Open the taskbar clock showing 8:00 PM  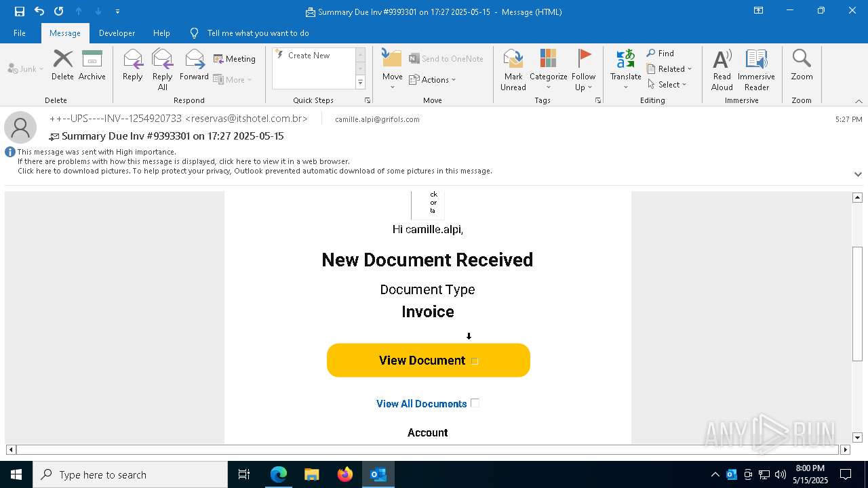(x=810, y=474)
